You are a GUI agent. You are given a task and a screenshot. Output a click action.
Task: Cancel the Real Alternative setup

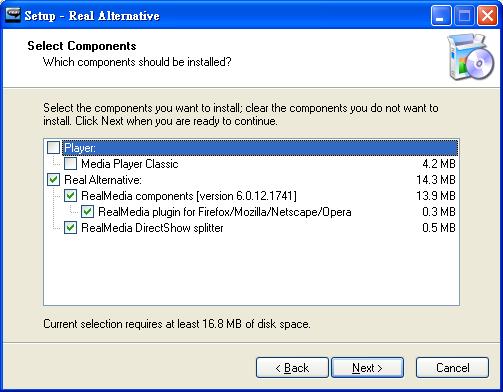tap(452, 368)
